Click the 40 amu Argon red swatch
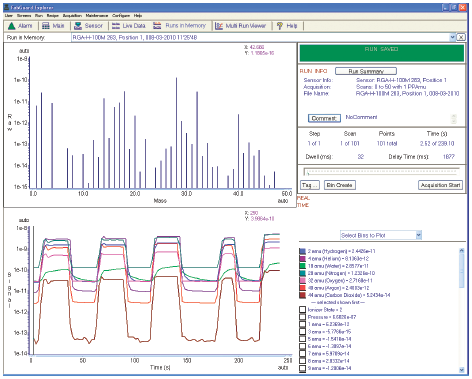Viewport: 472px width, 379px height. pos(302,288)
